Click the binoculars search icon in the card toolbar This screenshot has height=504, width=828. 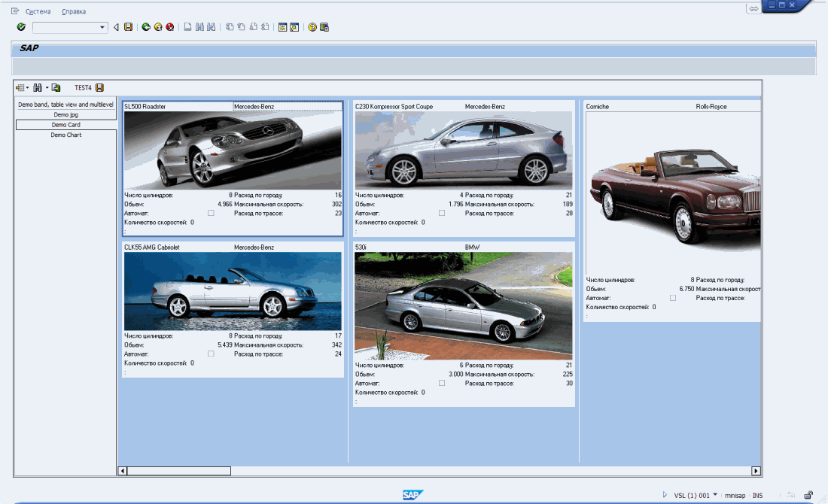click(x=38, y=87)
